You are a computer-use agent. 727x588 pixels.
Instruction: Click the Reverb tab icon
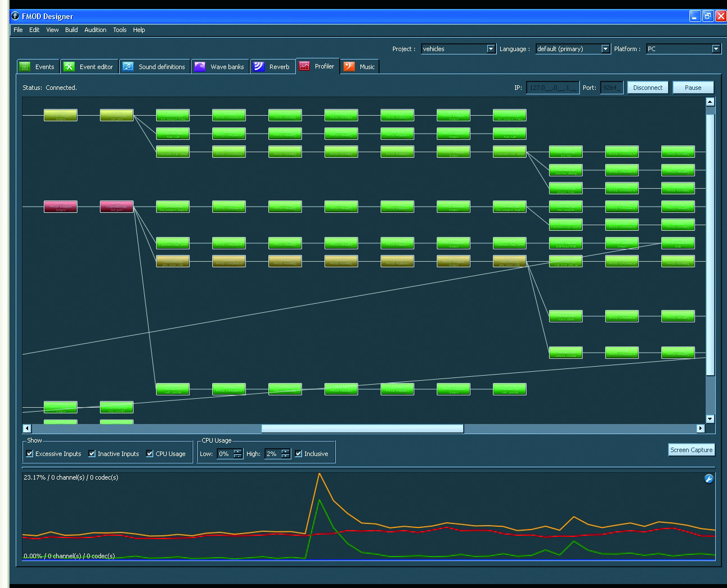[258, 67]
